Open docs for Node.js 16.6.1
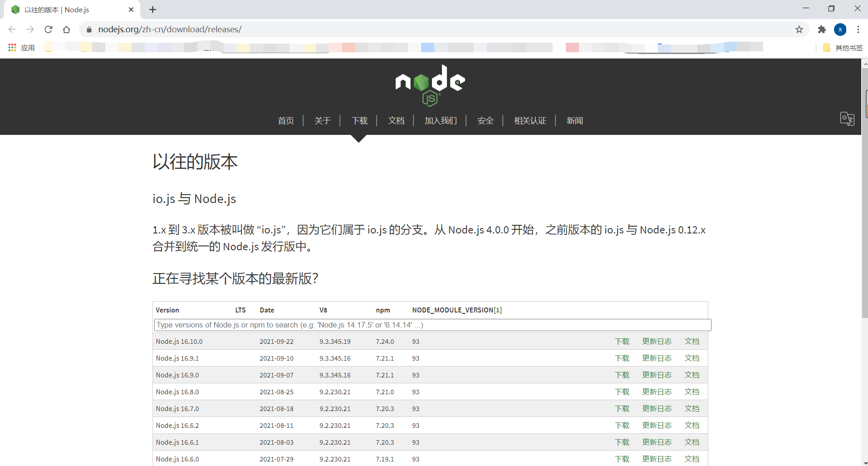This screenshot has height=466, width=868. (x=692, y=442)
